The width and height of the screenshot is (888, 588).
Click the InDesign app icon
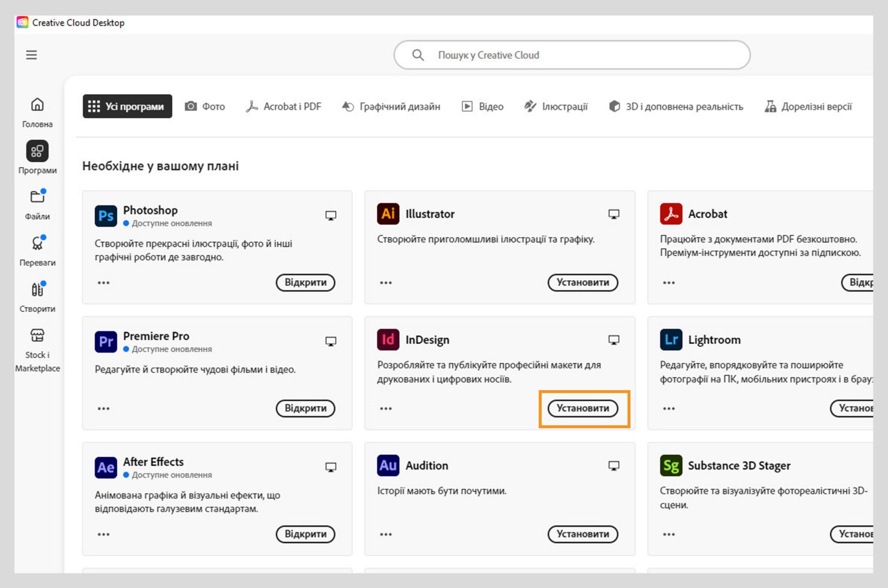(388, 340)
